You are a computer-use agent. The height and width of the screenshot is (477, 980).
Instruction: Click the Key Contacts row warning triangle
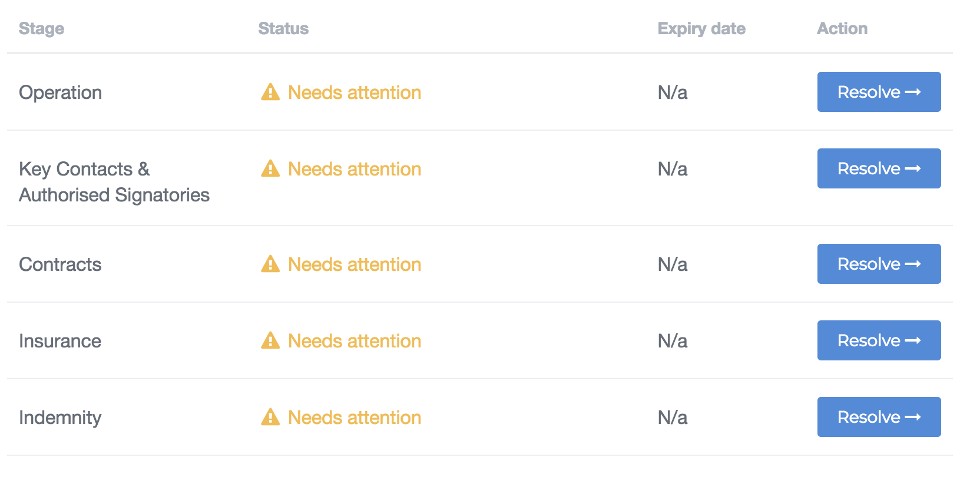point(270,169)
